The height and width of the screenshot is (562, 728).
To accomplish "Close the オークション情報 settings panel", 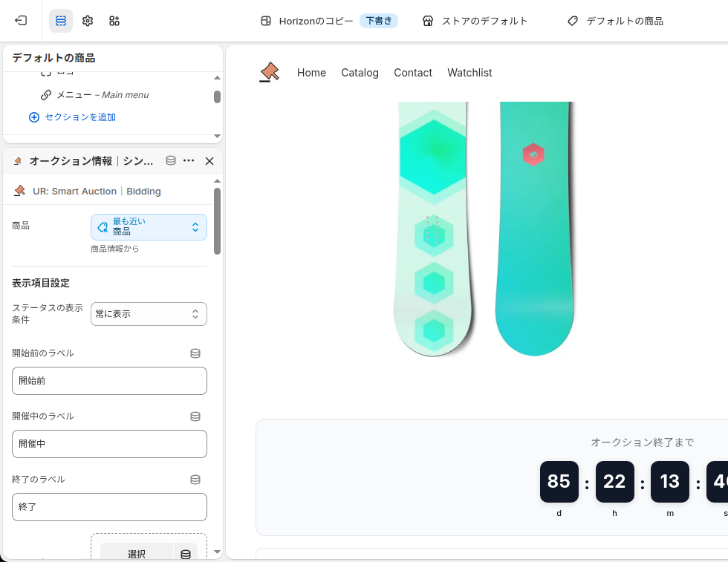I will coord(209,161).
